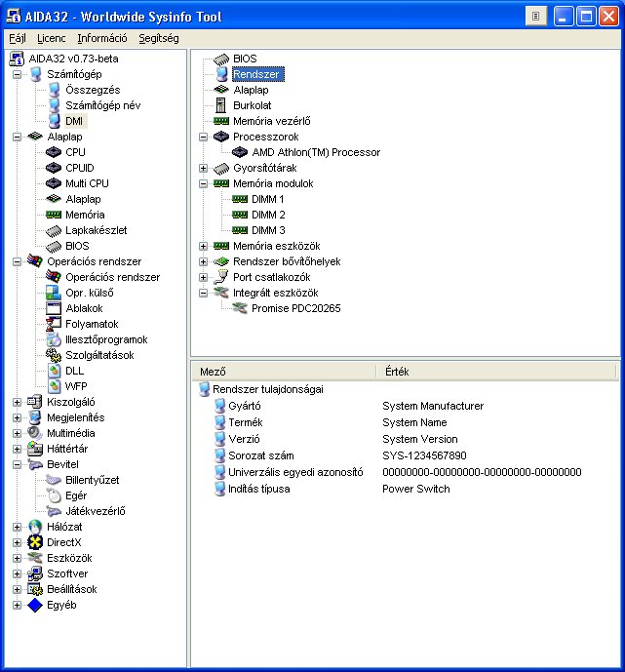
Task: Click the AMD Athlon processor icon
Action: click(x=240, y=152)
